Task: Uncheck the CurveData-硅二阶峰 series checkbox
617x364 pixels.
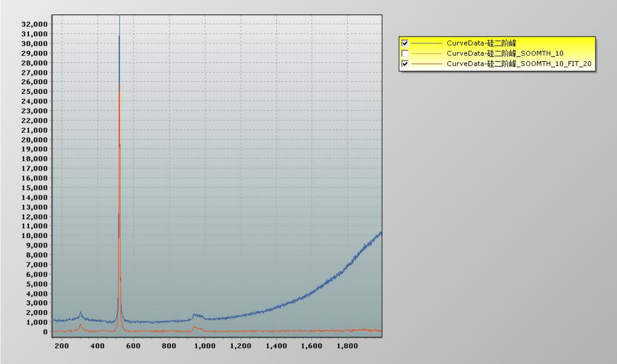Action: pyautogui.click(x=405, y=43)
